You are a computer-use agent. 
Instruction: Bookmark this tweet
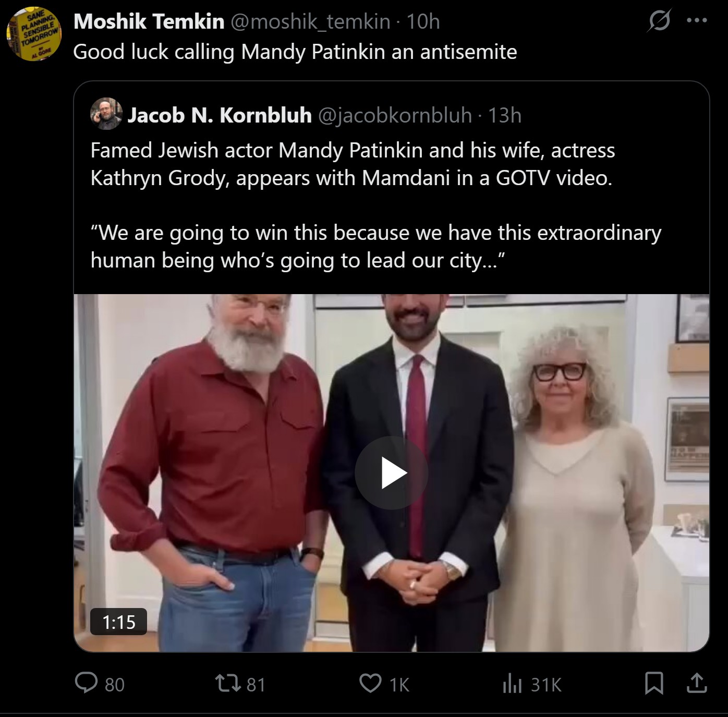(654, 683)
